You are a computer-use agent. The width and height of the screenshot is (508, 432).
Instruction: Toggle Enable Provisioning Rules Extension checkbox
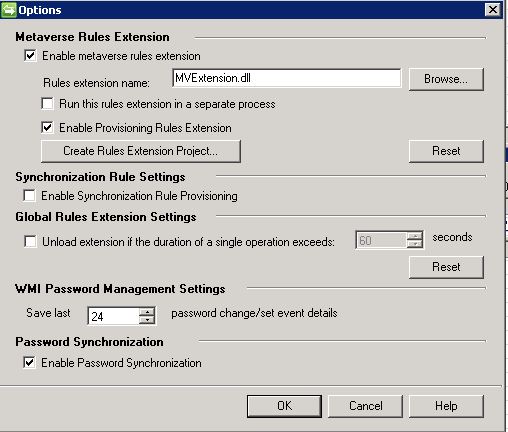point(47,127)
